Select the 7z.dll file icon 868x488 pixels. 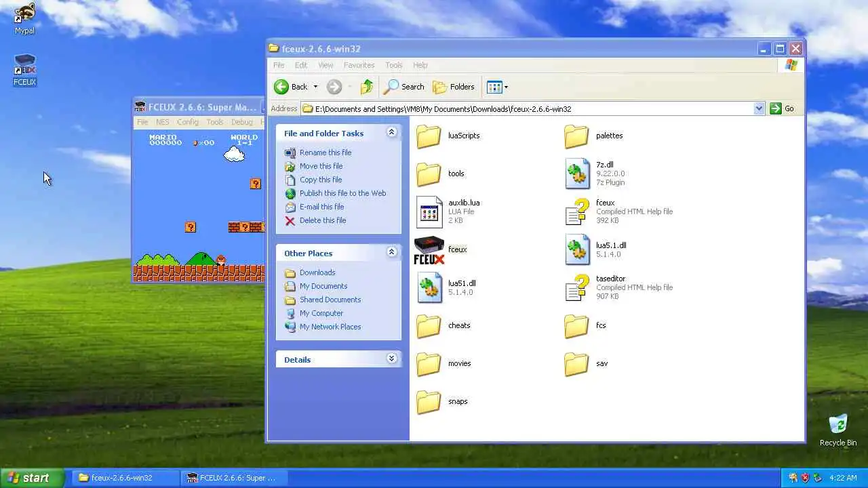tap(577, 174)
